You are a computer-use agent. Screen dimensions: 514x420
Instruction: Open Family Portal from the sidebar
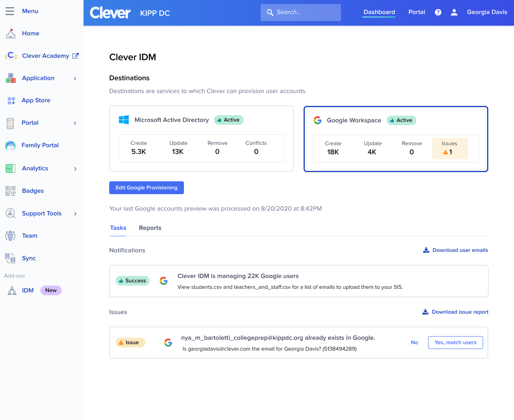[40, 145]
